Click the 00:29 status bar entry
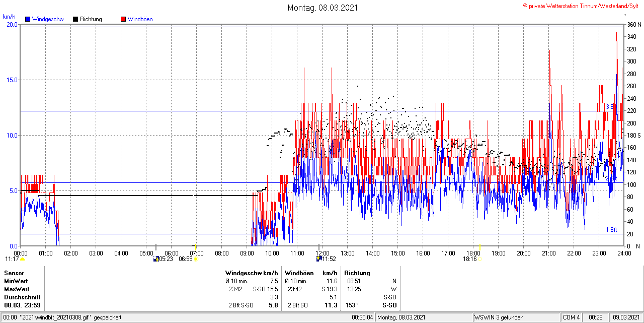Screen dimensions: 644x323 click(x=596, y=317)
